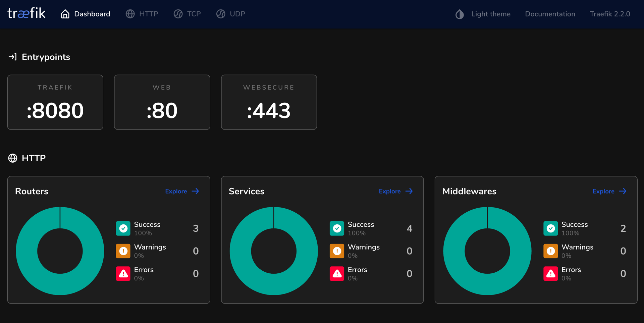The image size is (644, 323).
Task: Click the Traefik 2.2.0 version label
Action: coord(610,14)
